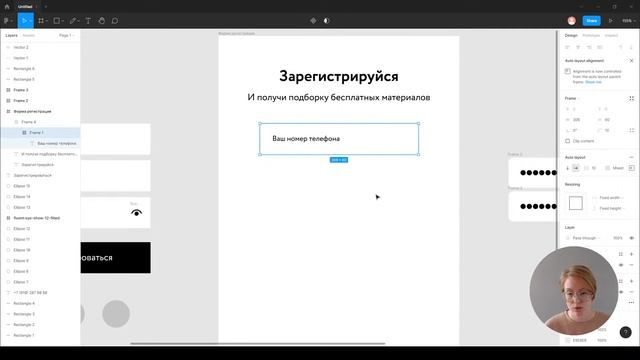Toggle the Clip content checkbox
The width and height of the screenshot is (640, 360).
[568, 141]
